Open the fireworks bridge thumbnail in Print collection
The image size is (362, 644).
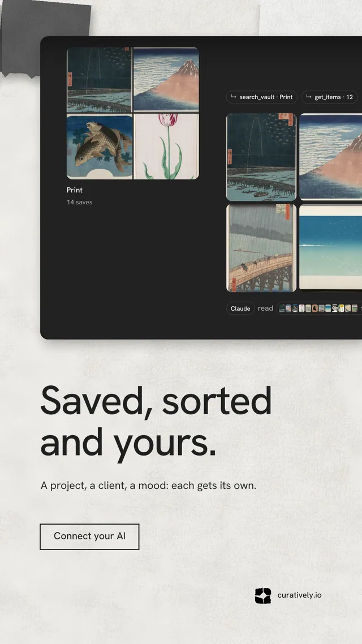pos(100,80)
